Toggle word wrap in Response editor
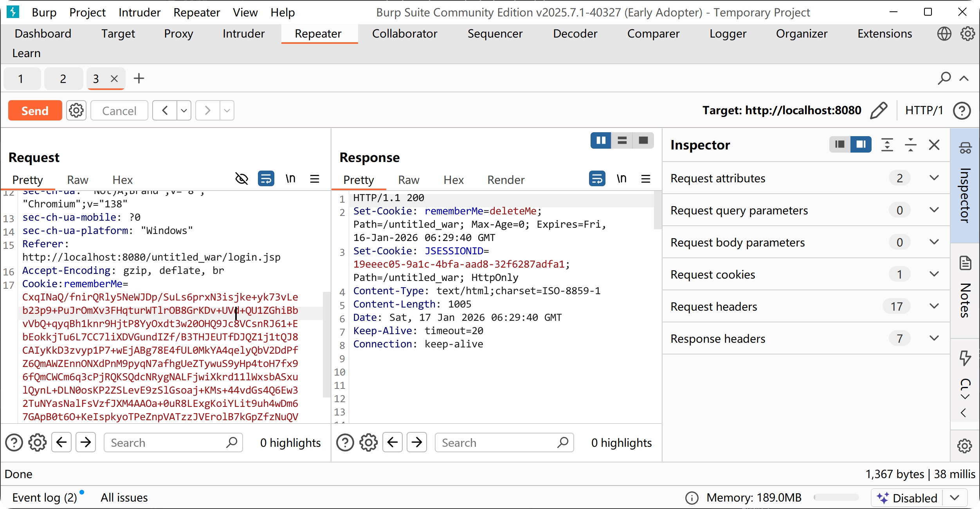980x509 pixels. (x=597, y=179)
